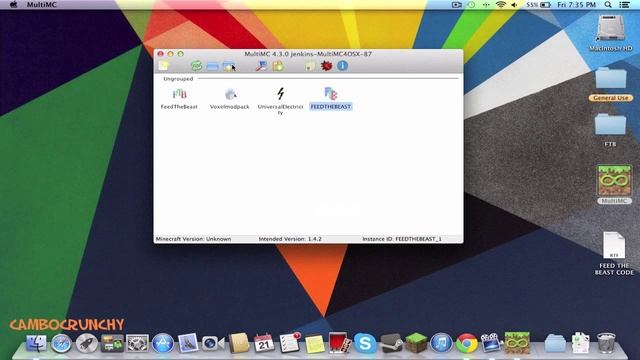
Task: Open the FEED THE BEAST CODE rtf file
Action: click(x=614, y=253)
